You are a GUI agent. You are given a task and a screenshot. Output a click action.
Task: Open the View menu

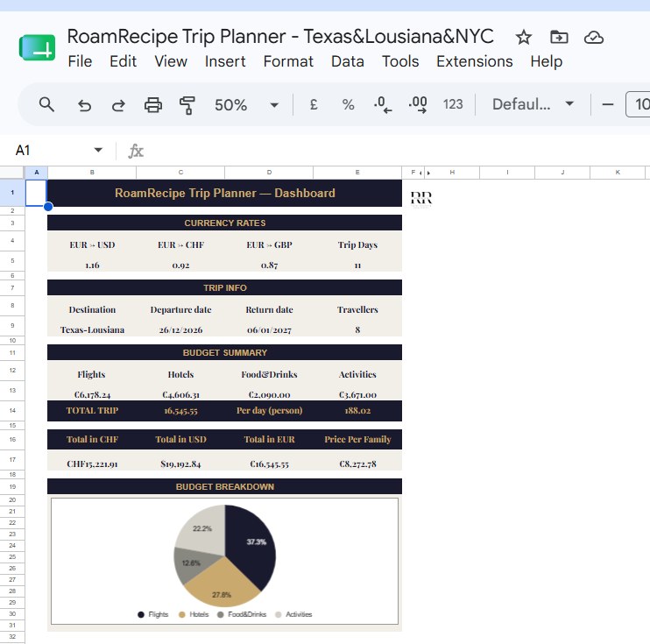tap(171, 61)
